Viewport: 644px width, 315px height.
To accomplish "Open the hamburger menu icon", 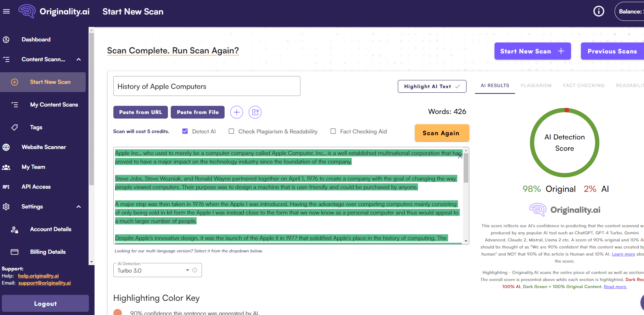I will tap(6, 11).
